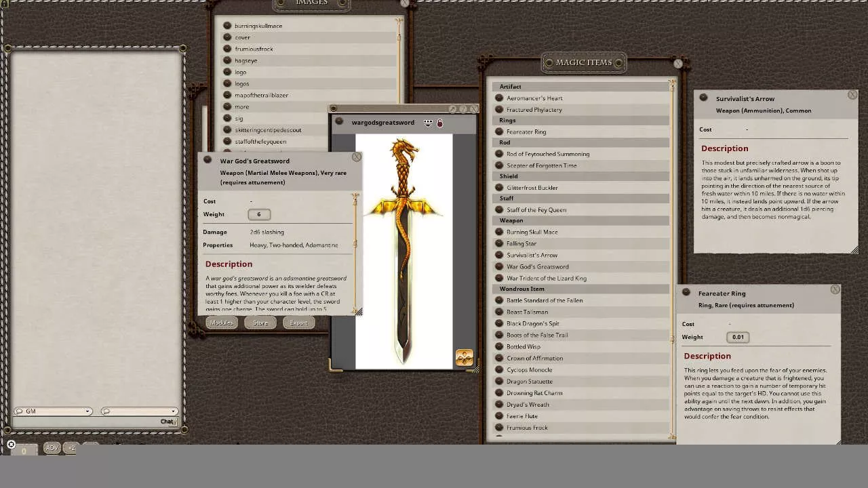Toggle the lock icon on wargodsgreatsword image
The image size is (868, 488).
click(x=439, y=123)
